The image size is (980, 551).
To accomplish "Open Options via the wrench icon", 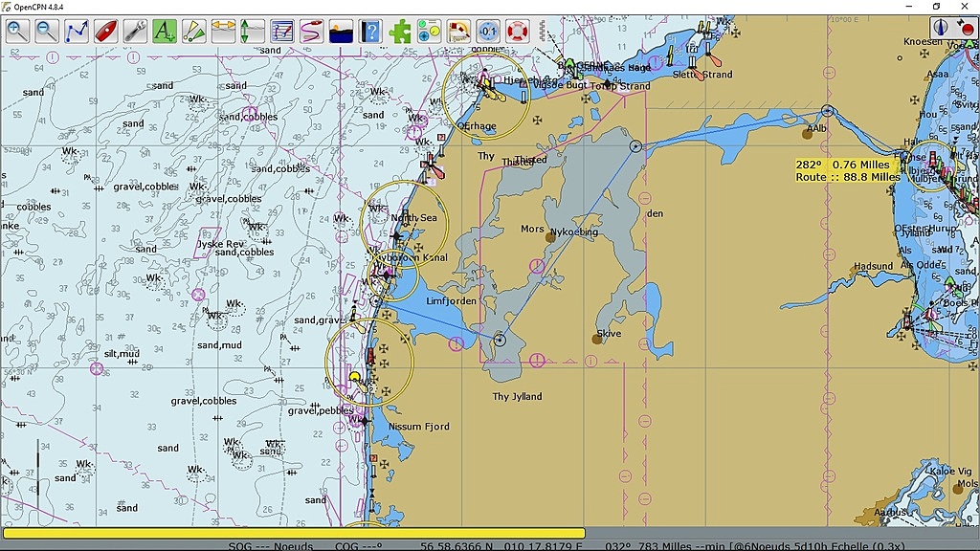I will 135,31.
